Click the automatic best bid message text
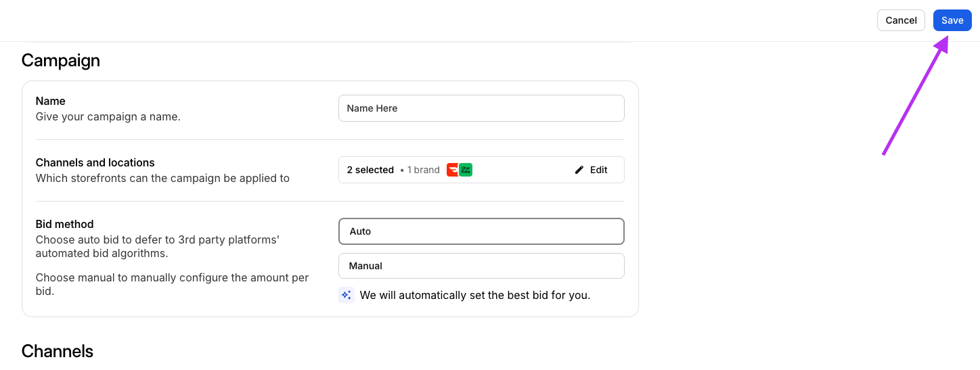 pyautogui.click(x=475, y=295)
